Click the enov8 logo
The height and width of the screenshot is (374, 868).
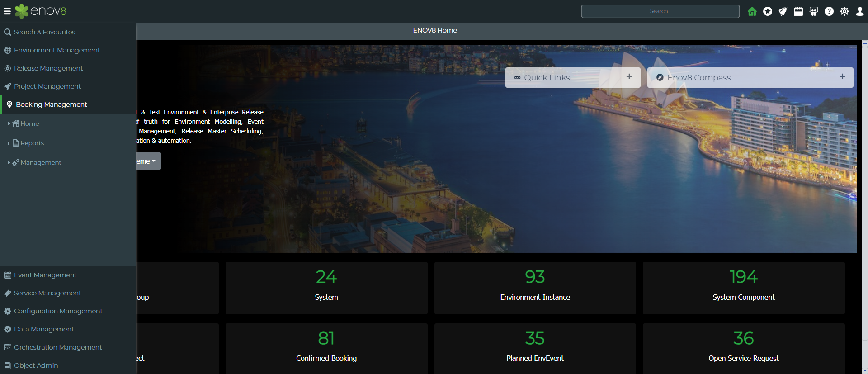[41, 11]
